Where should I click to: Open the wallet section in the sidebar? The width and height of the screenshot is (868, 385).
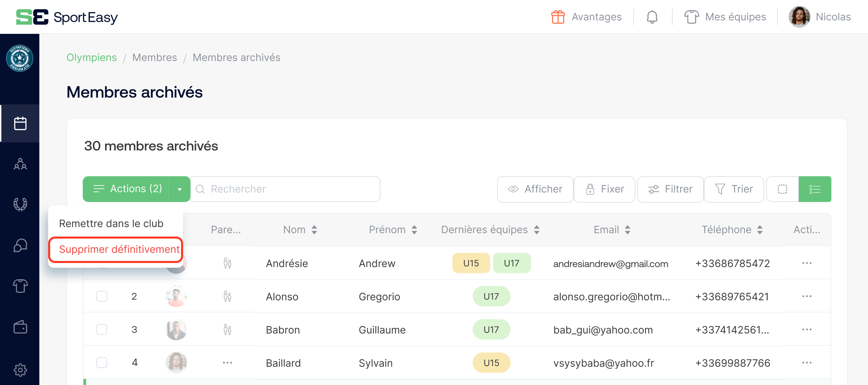[x=20, y=327]
